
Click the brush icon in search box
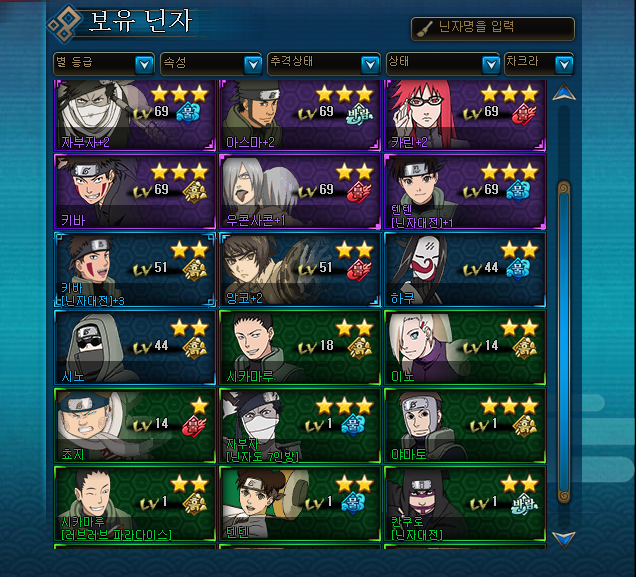tap(425, 29)
